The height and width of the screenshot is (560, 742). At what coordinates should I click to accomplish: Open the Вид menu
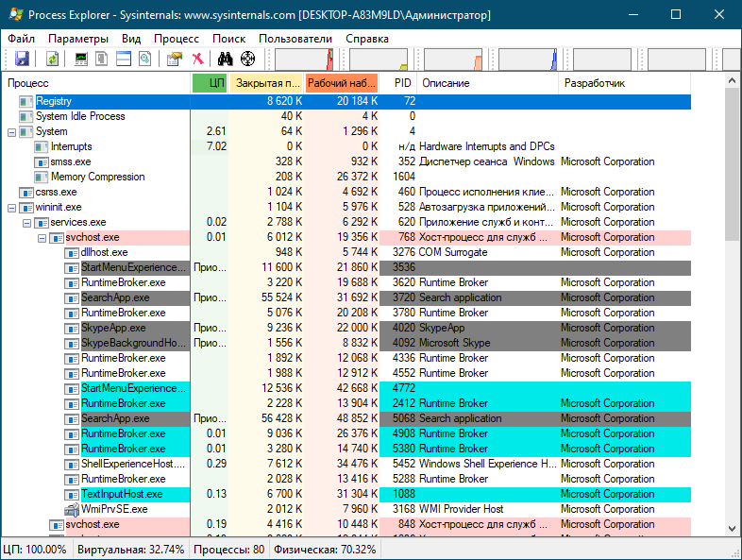click(131, 39)
